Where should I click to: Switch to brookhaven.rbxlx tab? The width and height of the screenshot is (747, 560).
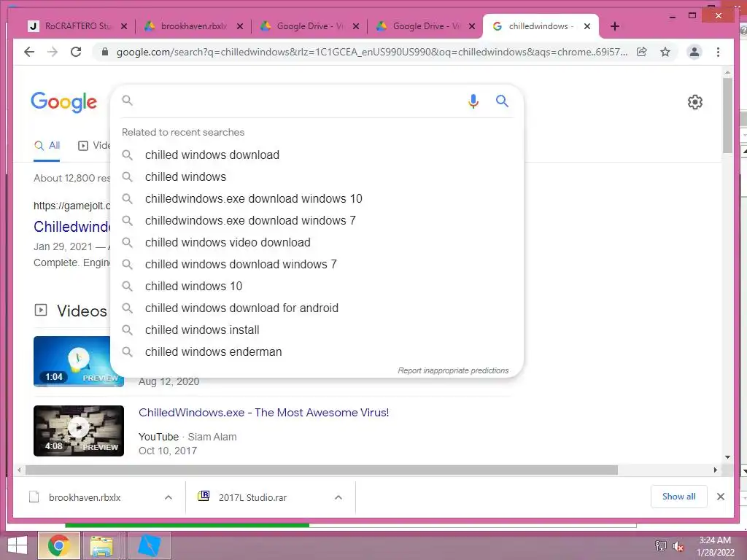[x=193, y=26]
